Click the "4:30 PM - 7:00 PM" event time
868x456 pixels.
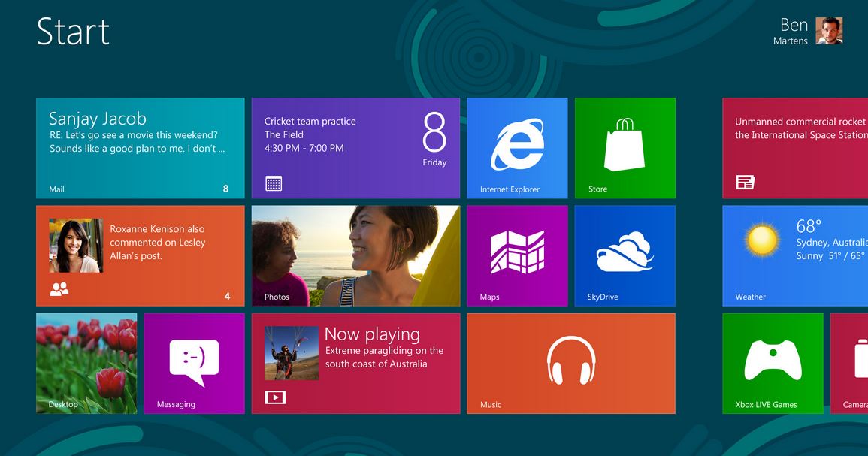(304, 148)
